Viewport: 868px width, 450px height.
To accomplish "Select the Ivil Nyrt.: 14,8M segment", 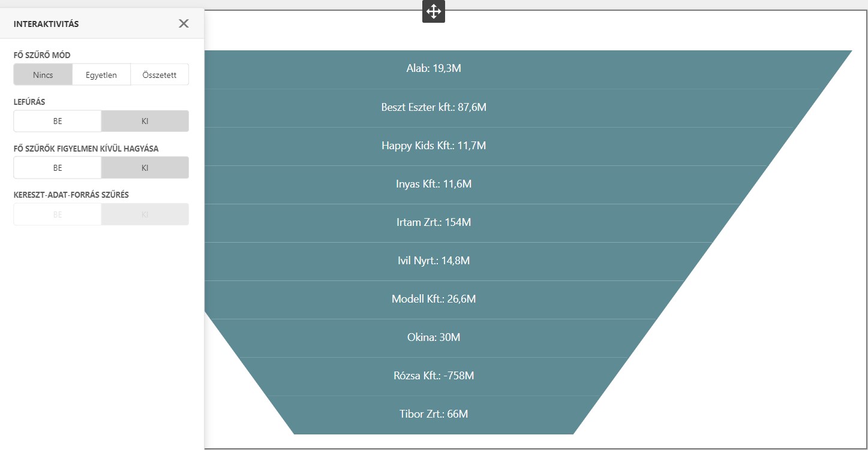I will pyautogui.click(x=433, y=261).
